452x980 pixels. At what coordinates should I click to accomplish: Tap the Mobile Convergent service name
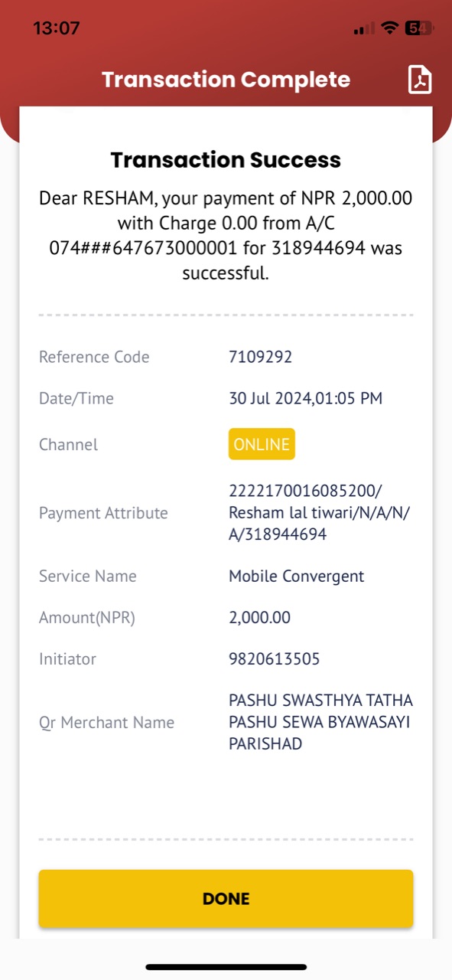297,577
